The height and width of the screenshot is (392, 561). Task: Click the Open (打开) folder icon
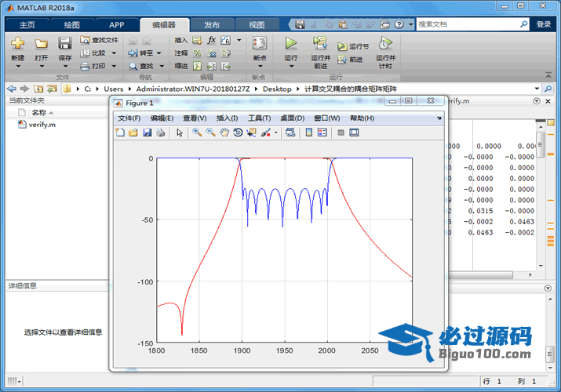point(41,43)
